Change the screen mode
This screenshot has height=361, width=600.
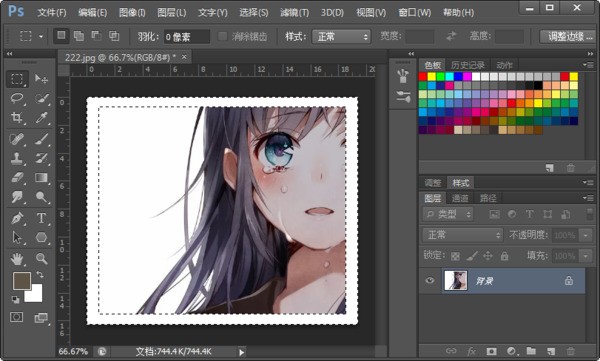(41, 318)
